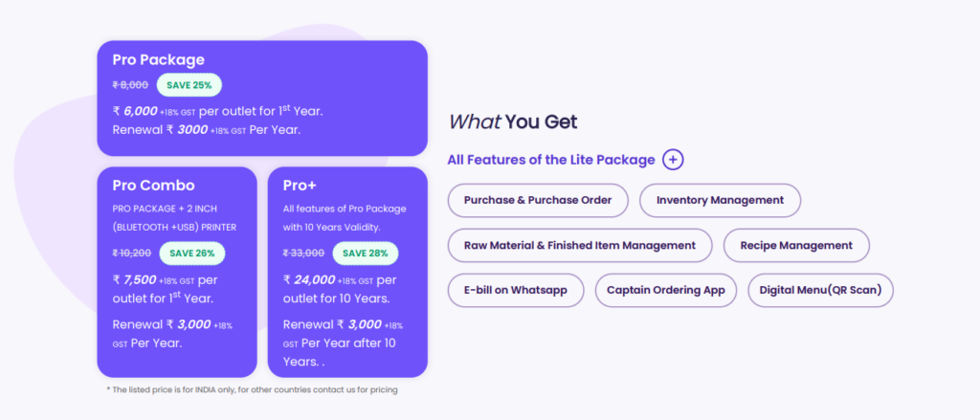Image resolution: width=980 pixels, height=420 pixels.
Task: Select the Digital Menu(QR Scan) pill
Action: click(820, 290)
